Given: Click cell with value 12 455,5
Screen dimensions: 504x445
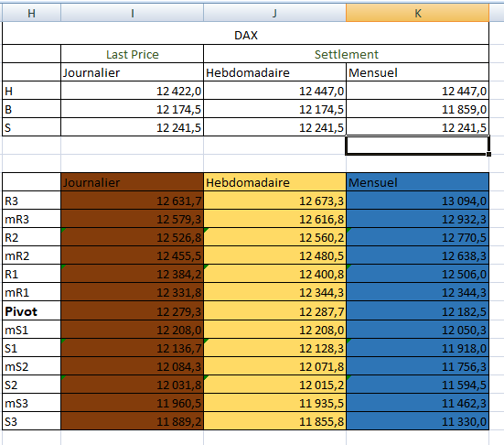Looking at the screenshot, I should pyautogui.click(x=132, y=255).
